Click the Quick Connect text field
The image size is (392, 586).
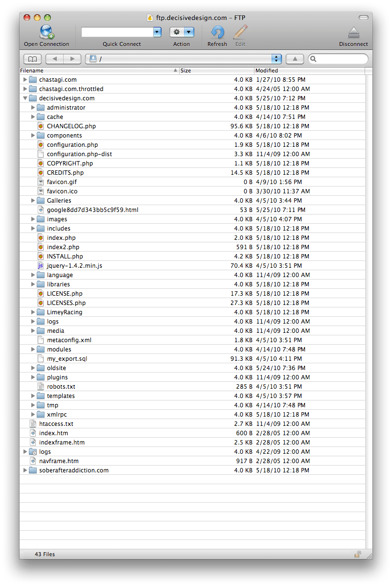117,32
